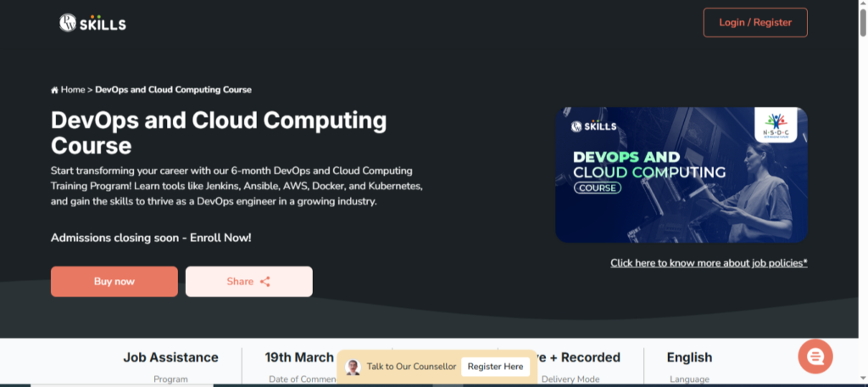Screen dimensions: 868x387
Task: Click the page vertical scrollbar thumb
Action: point(863,22)
